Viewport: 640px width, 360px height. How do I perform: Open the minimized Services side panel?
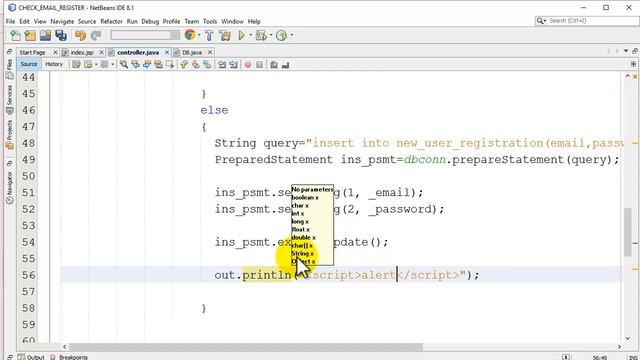pyautogui.click(x=10, y=100)
